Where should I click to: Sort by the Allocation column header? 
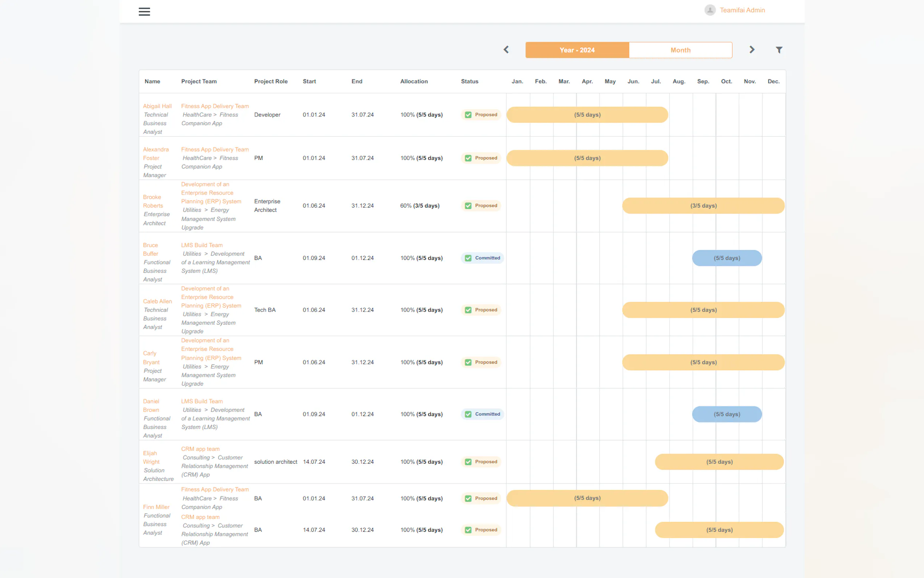(414, 82)
